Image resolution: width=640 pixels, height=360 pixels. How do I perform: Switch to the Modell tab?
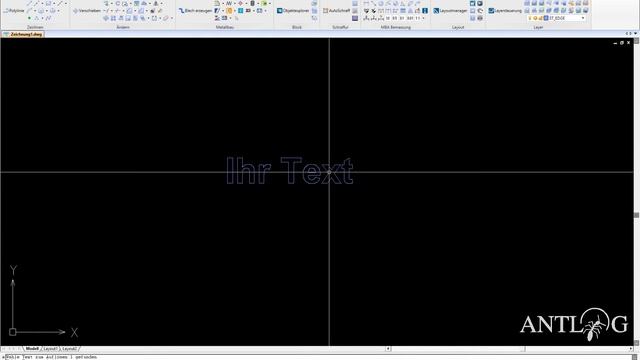(32, 349)
